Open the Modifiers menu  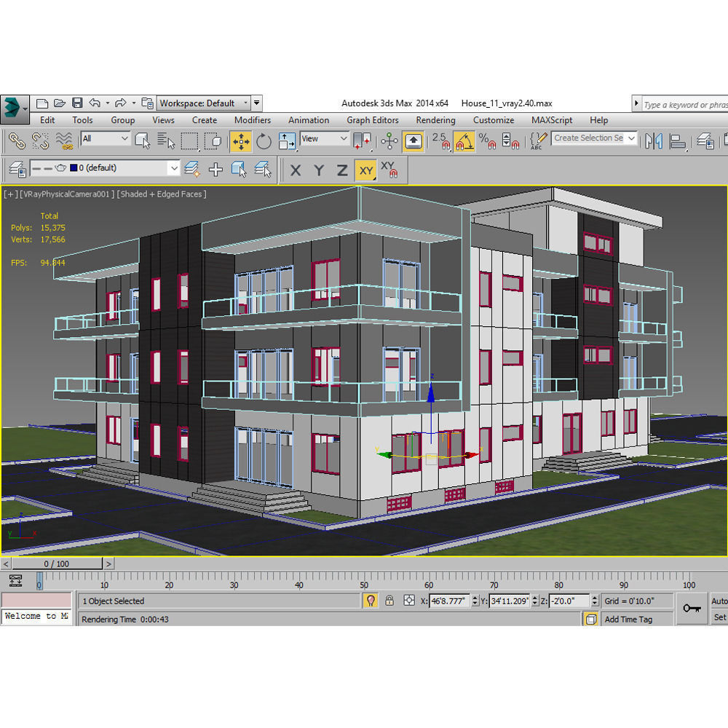(x=252, y=120)
